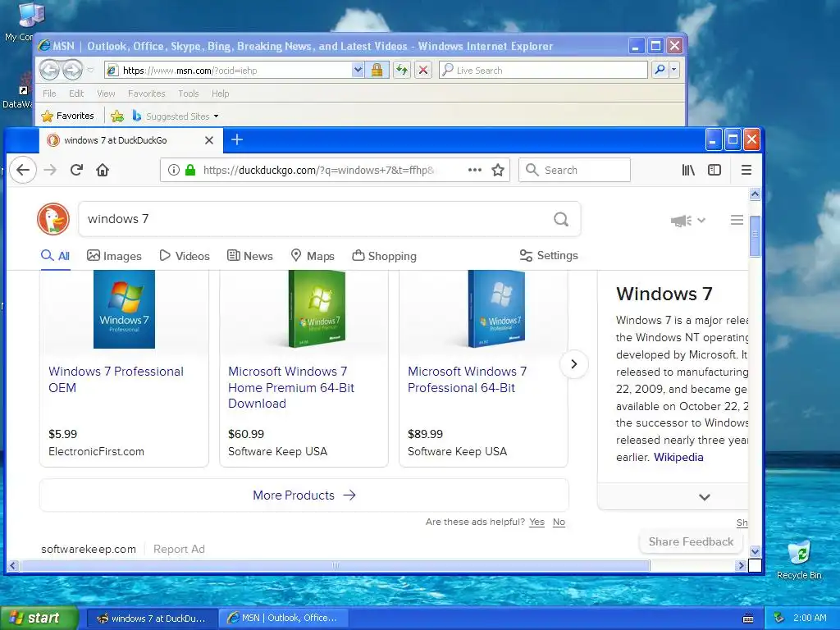Expand Windows 7 info panel chevron
Viewport: 840px width, 630px height.
[x=705, y=497]
